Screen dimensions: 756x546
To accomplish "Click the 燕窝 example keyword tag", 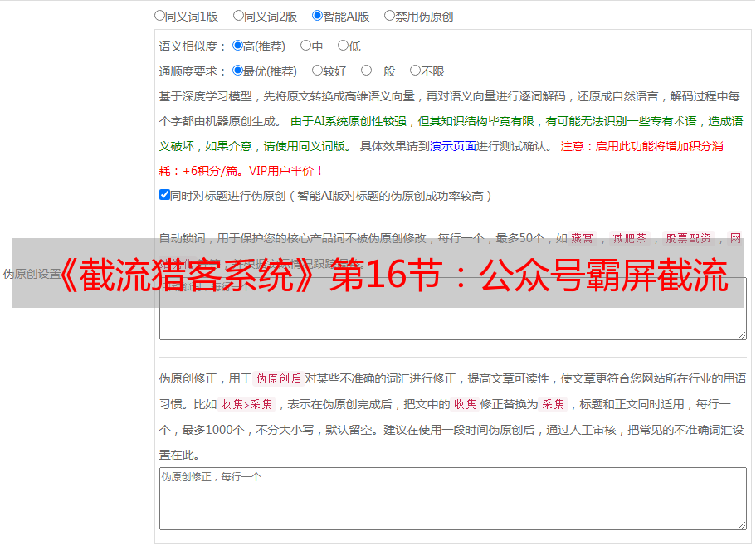I will [583, 238].
